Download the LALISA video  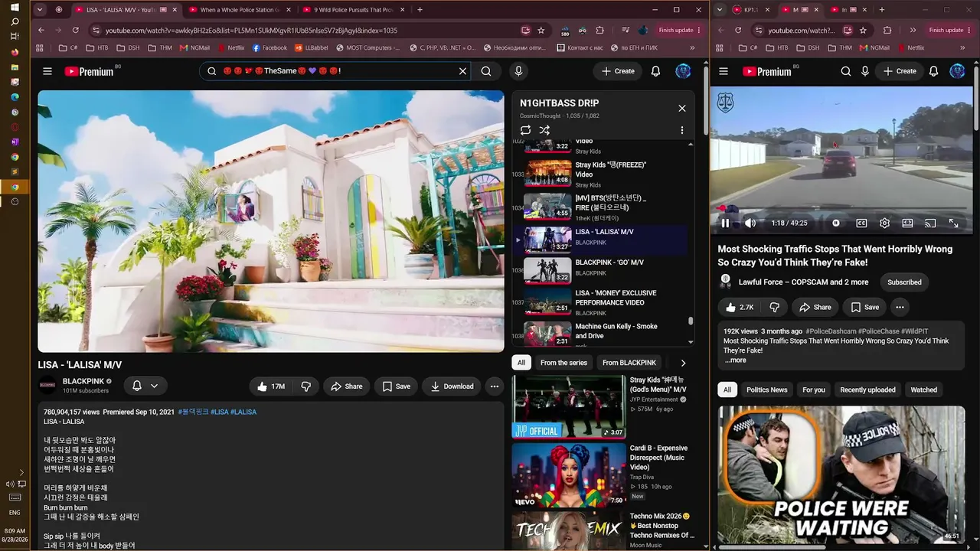click(x=452, y=386)
